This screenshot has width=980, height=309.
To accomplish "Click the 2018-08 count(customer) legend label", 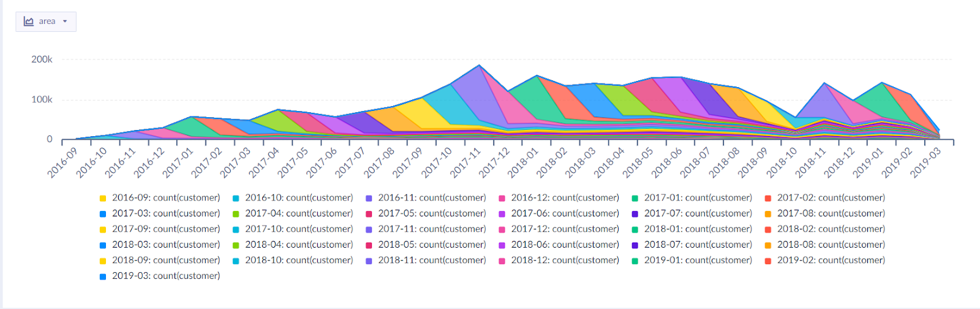I will click(831, 245).
